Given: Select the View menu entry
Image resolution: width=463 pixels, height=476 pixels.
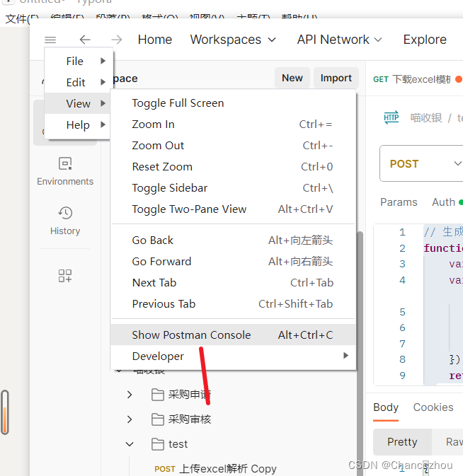Looking at the screenshot, I should click(77, 103).
